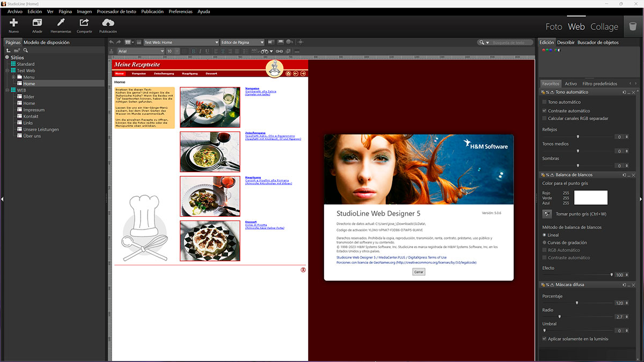Open the Test Web: Home page dropdown
The image size is (644, 362).
181,42
